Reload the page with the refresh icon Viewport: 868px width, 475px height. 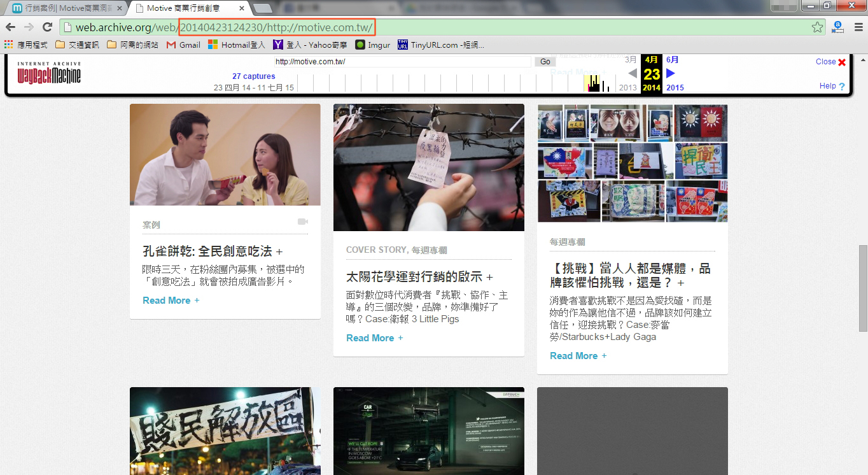47,27
